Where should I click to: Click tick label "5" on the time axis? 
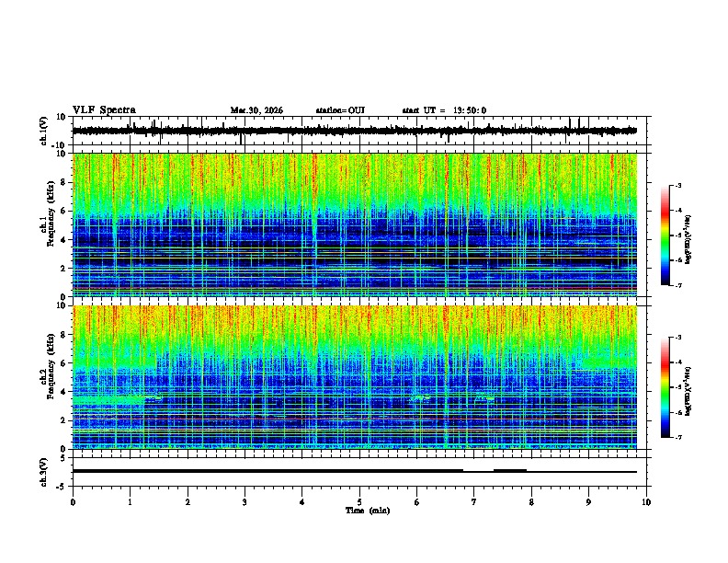click(359, 502)
